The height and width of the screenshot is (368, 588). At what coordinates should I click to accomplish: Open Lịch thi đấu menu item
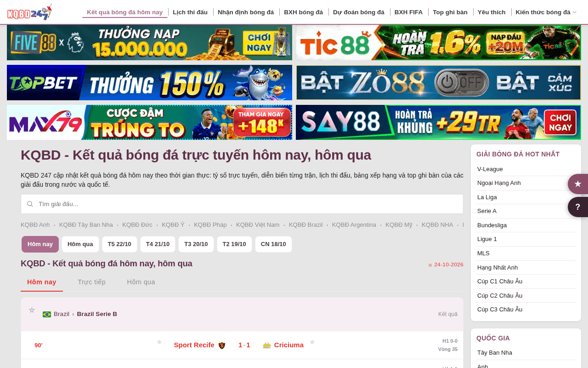tap(190, 12)
